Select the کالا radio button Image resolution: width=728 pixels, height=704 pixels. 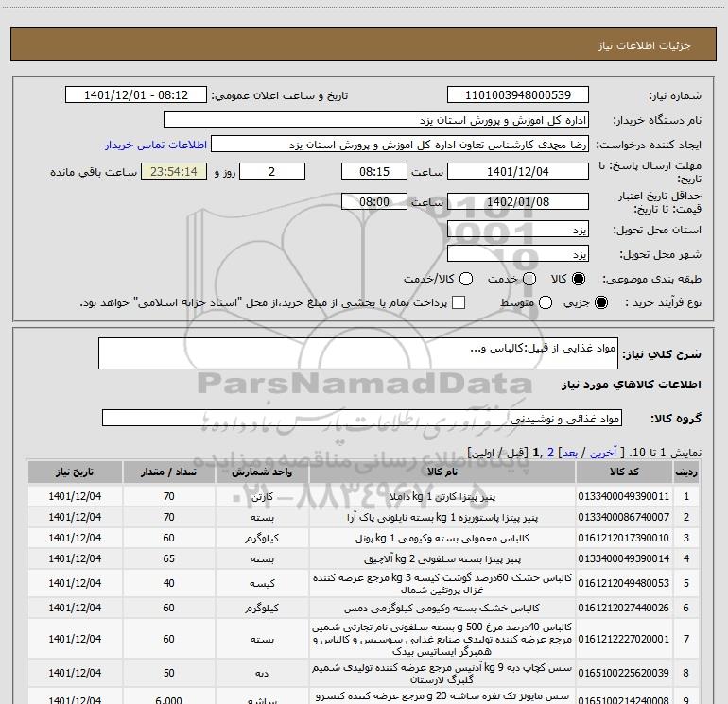pyautogui.click(x=579, y=279)
